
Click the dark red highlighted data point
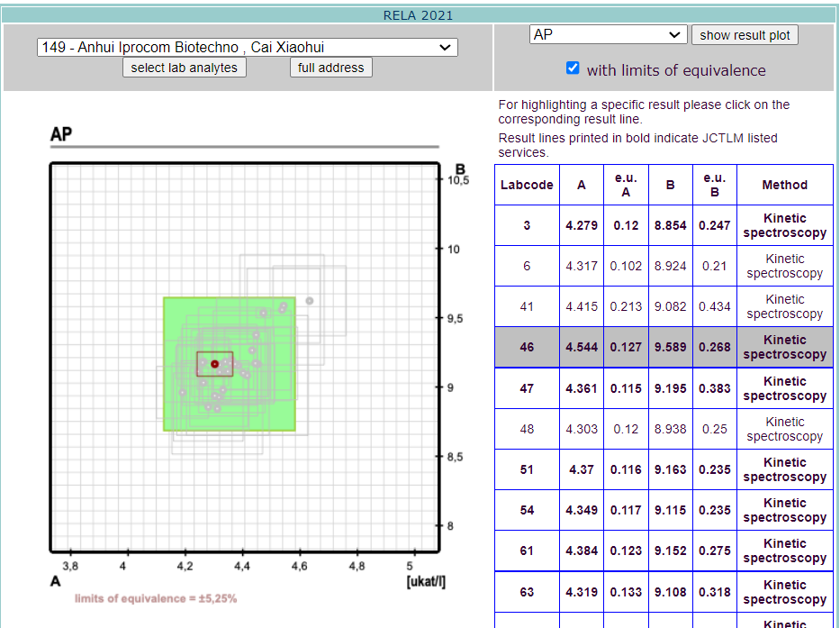click(x=214, y=364)
